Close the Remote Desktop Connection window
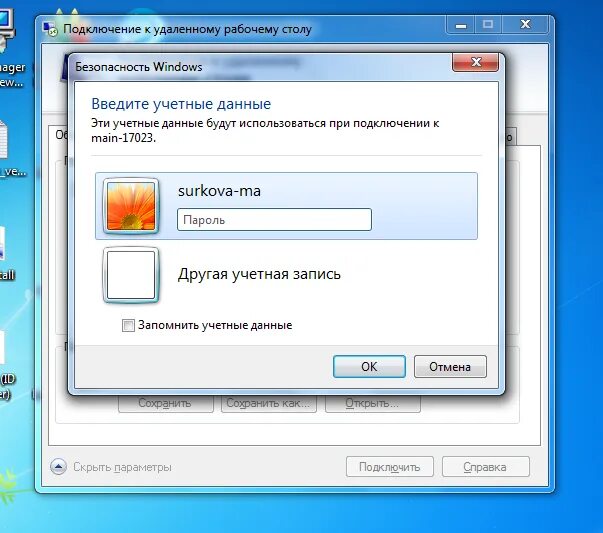Viewport: 603px width, 533px height. pyautogui.click(x=525, y=25)
